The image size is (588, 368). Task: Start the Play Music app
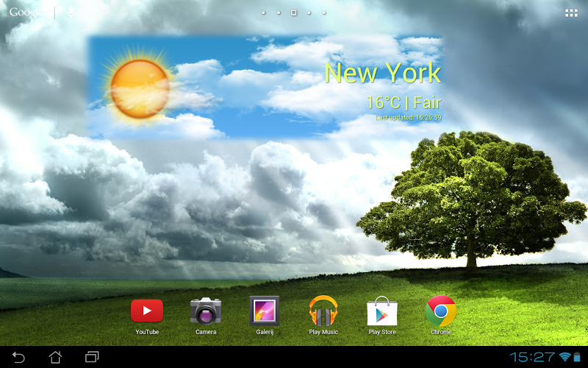click(323, 311)
